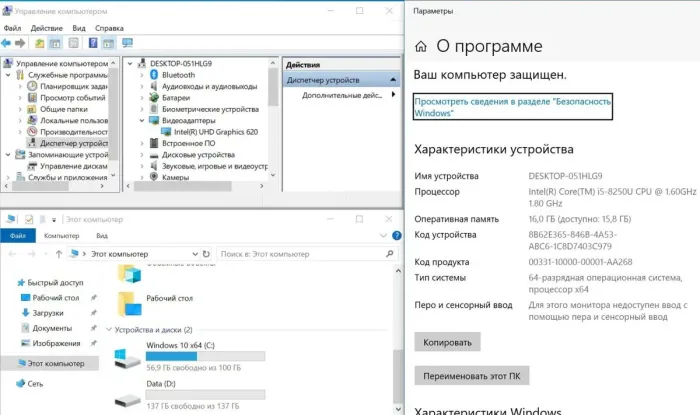The image size is (700, 415).
Task: Click Переименовать этот ПК button
Action: 472,376
